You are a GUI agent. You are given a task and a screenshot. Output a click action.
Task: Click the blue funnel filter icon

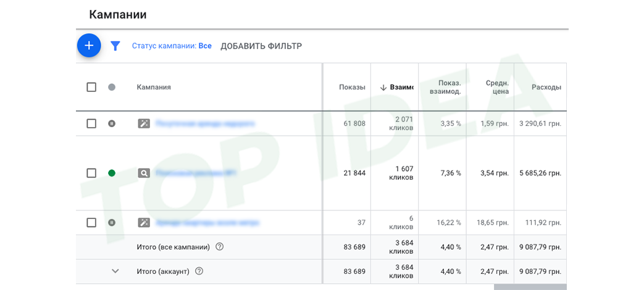click(x=115, y=46)
